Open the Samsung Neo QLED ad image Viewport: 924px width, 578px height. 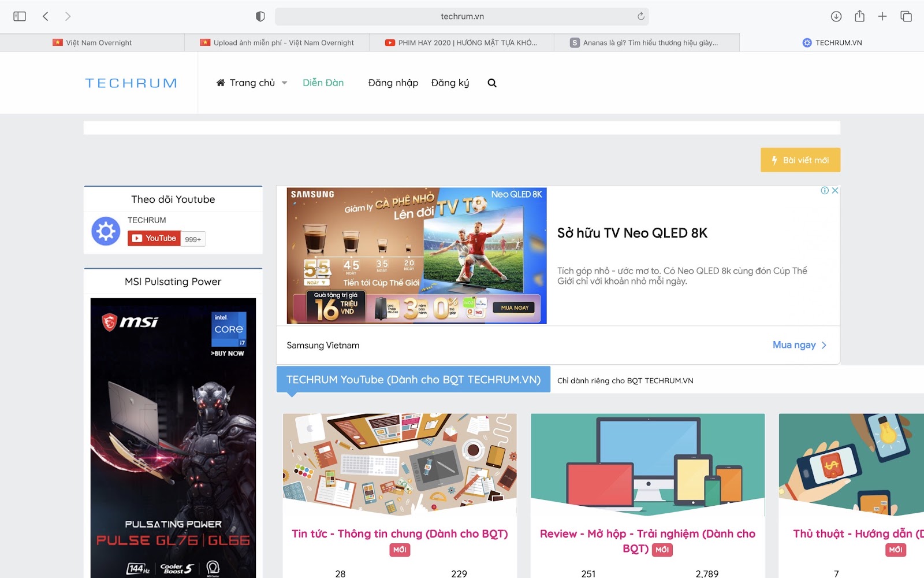pyautogui.click(x=417, y=255)
